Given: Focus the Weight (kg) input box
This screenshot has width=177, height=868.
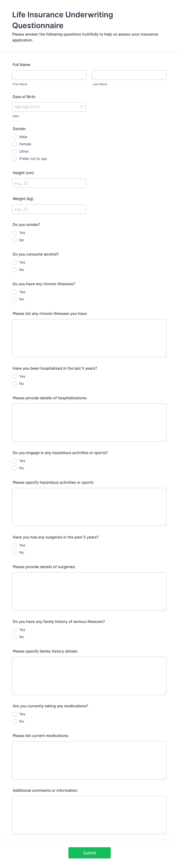Looking at the screenshot, I should (49, 209).
